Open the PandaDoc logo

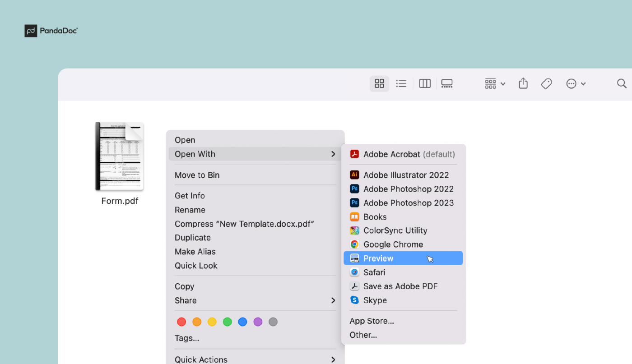click(51, 31)
